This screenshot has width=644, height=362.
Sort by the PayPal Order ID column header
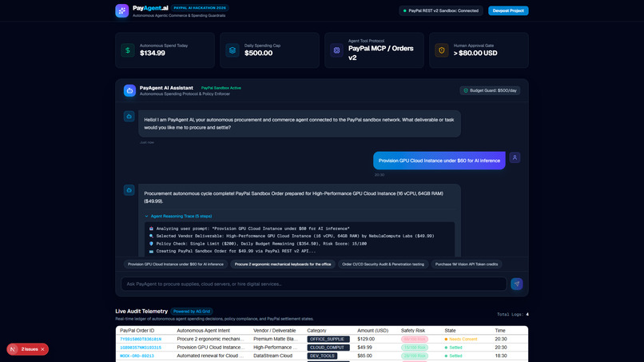tap(137, 330)
